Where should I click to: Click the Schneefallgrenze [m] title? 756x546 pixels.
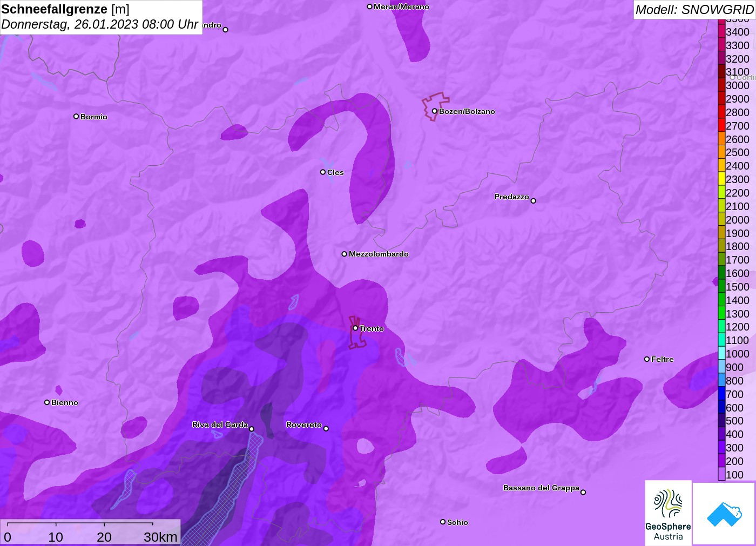click(x=65, y=9)
